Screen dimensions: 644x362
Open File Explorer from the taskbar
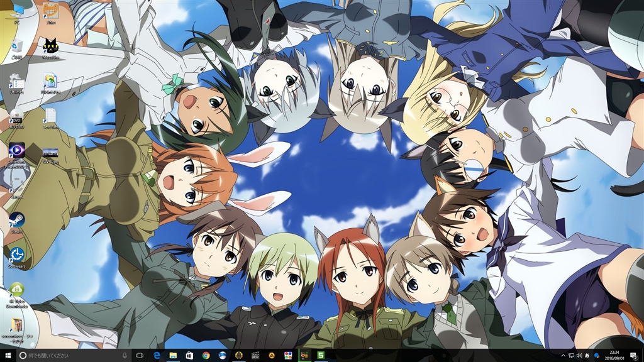[173, 356]
